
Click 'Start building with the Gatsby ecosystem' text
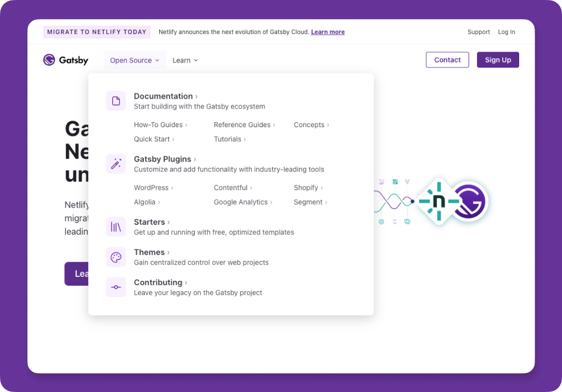tap(199, 106)
